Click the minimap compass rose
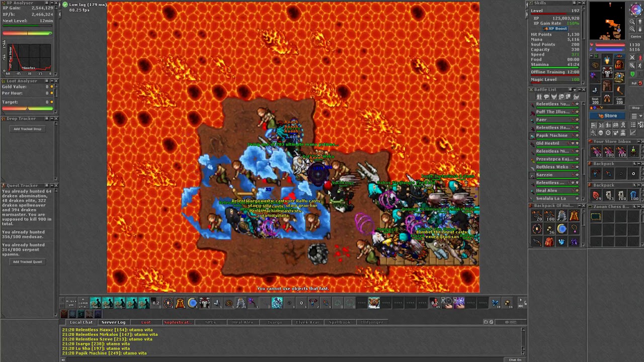This screenshot has height=362, width=644. click(x=636, y=10)
